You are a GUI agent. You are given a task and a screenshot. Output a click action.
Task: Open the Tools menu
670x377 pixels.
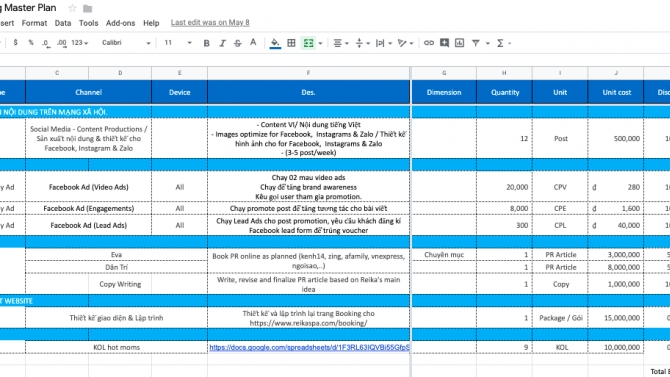(x=88, y=23)
